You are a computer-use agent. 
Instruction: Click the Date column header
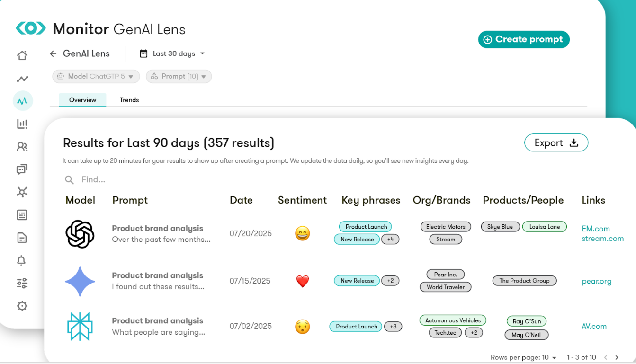[241, 200]
